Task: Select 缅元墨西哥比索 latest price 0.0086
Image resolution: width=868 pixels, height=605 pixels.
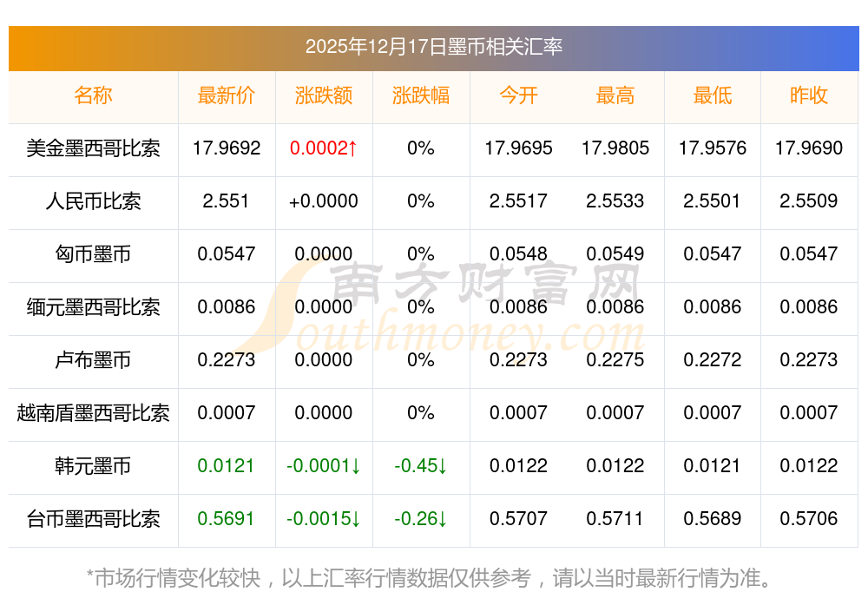Action: coord(227,306)
